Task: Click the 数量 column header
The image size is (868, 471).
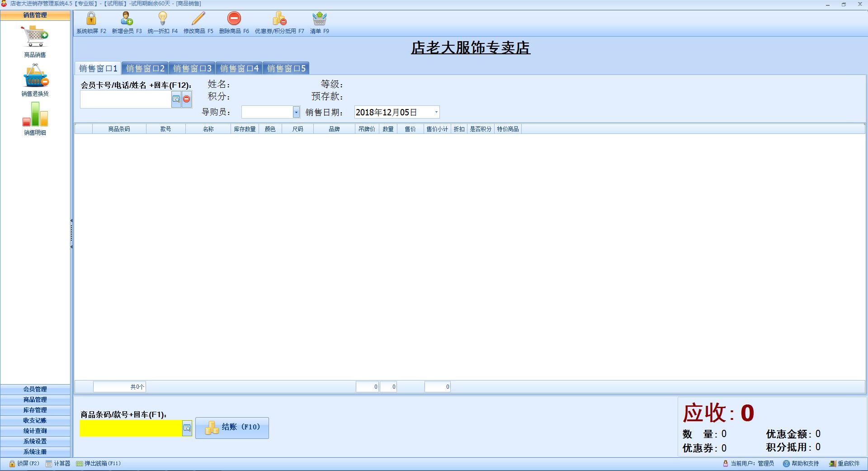Action: click(x=388, y=129)
